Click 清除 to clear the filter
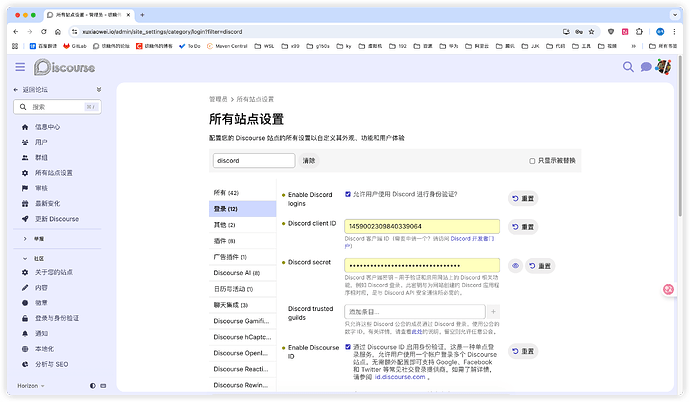Screen dimensions: 690x402 pos(309,160)
